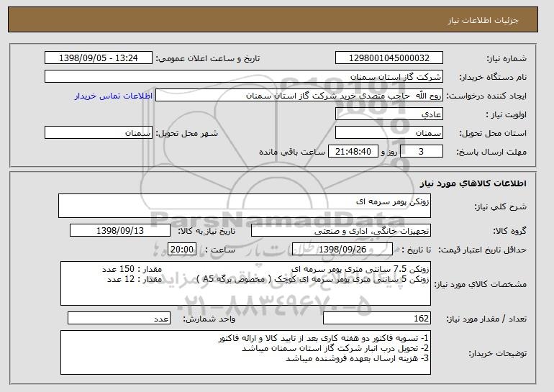Screen dimensions: 554x392
Task: Click the label واحد شمارش
Action: point(209,319)
